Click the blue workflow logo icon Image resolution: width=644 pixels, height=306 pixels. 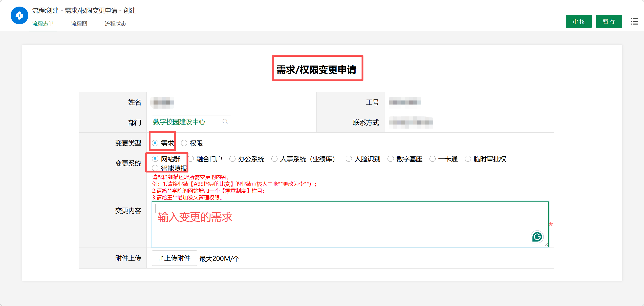19,15
